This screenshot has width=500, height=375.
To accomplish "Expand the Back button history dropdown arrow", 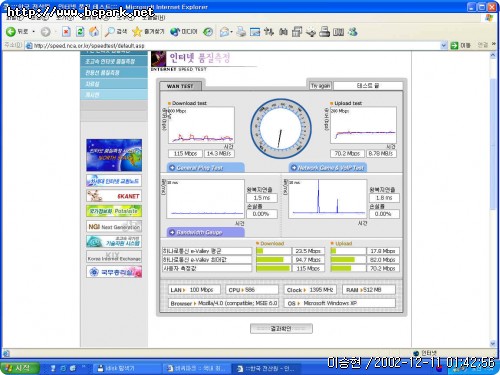I will point(34,32).
